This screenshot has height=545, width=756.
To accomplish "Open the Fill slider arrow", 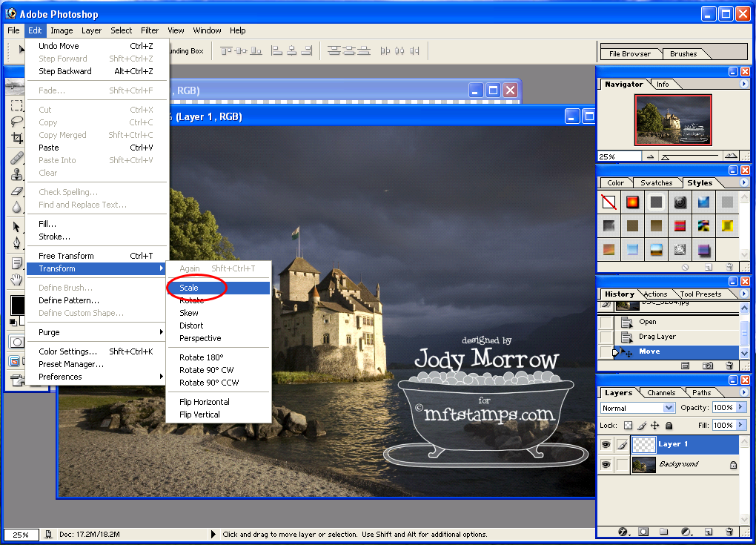I will [740, 425].
